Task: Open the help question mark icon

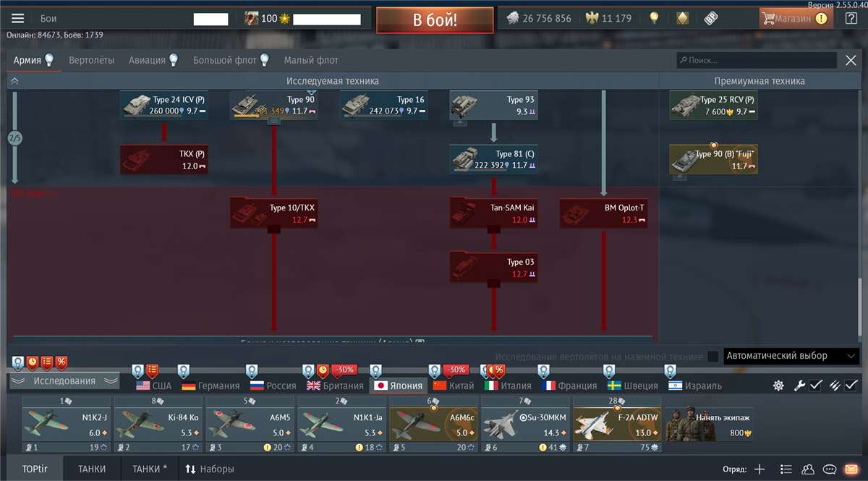Action: click(851, 18)
